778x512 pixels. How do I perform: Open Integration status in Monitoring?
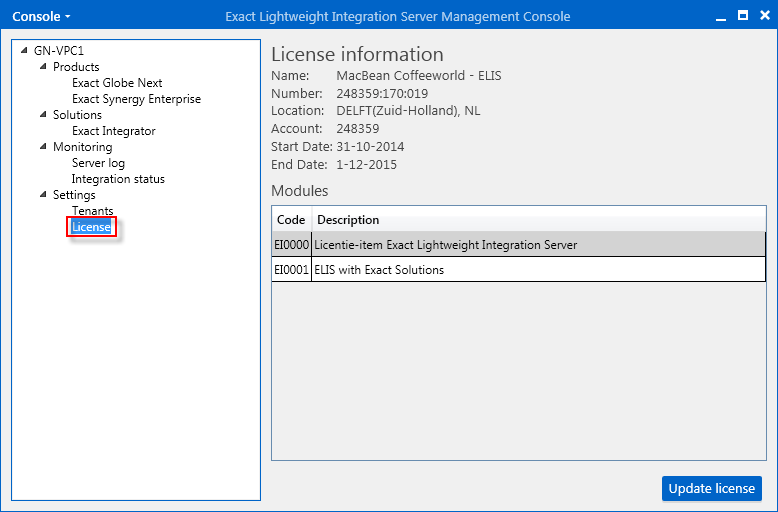118,179
